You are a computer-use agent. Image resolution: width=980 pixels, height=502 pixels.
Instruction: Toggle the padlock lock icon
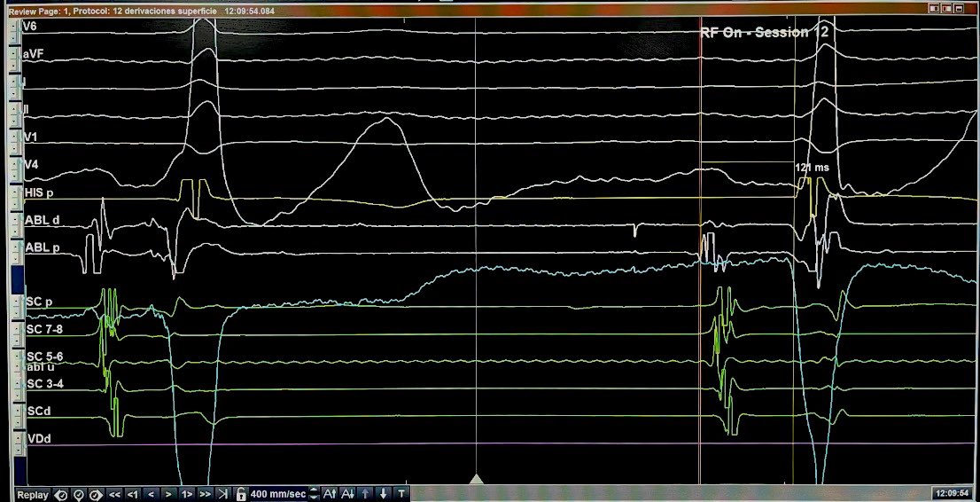coord(241,495)
